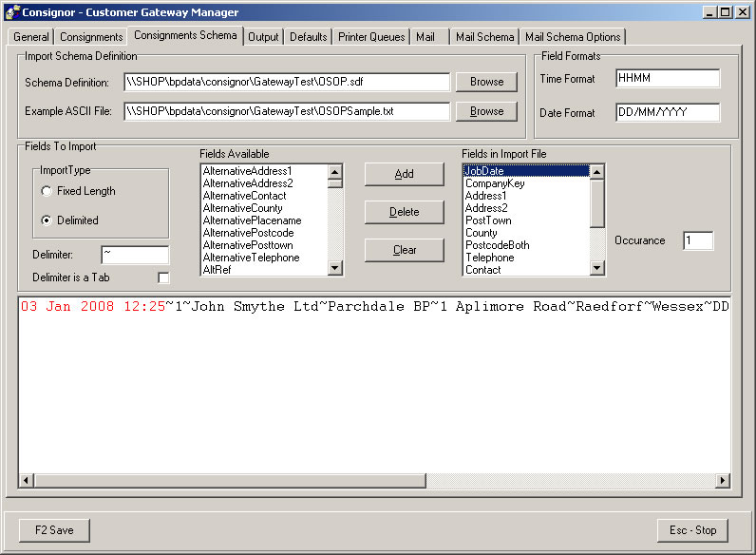Click the Fields in Import File scrollbar thumb
This screenshot has height=555, width=756.
click(x=596, y=203)
